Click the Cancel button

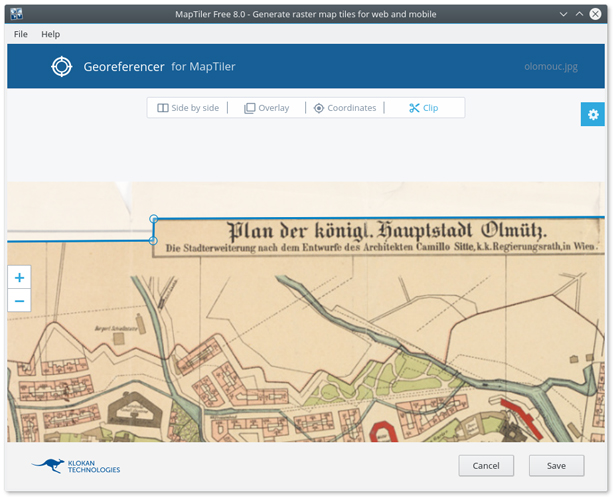point(486,466)
